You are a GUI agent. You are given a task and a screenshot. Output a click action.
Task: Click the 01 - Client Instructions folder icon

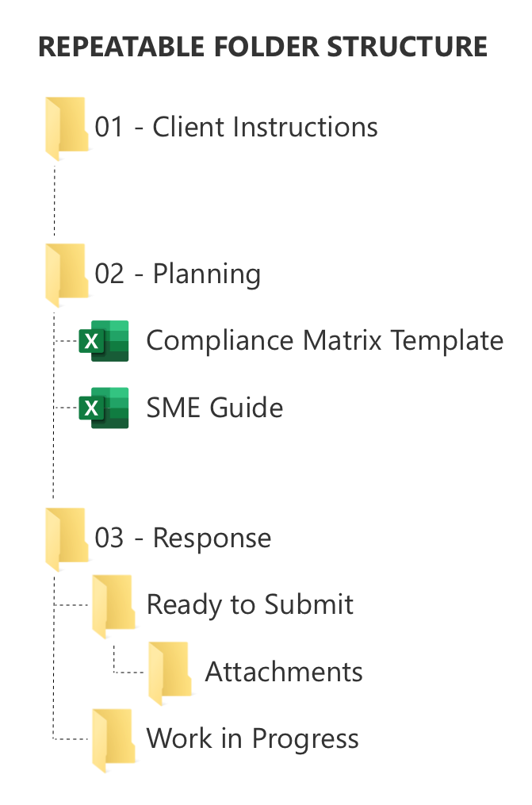(67, 128)
